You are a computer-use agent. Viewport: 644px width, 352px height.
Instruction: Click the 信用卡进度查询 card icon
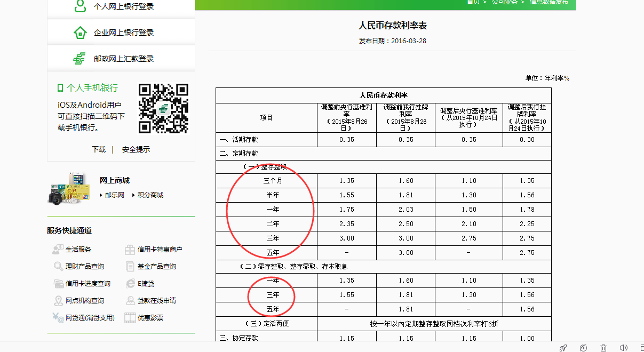(x=58, y=284)
